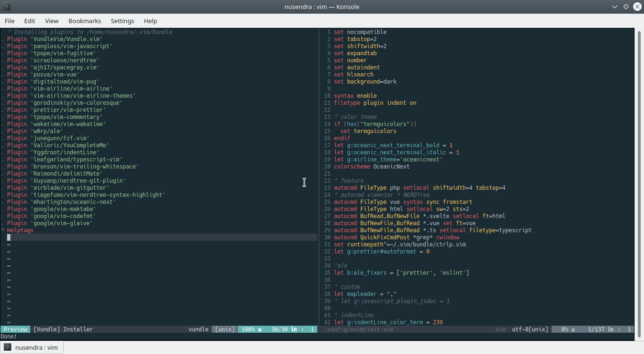Click the Plugin 'bronson/vim-trailing-whitespace' line
The image size is (644, 354).
(73, 167)
